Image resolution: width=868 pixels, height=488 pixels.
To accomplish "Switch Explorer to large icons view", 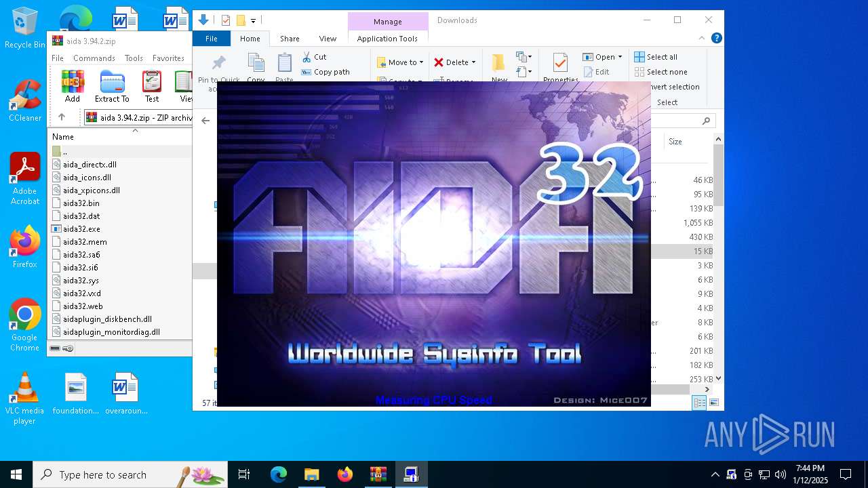I will 713,403.
